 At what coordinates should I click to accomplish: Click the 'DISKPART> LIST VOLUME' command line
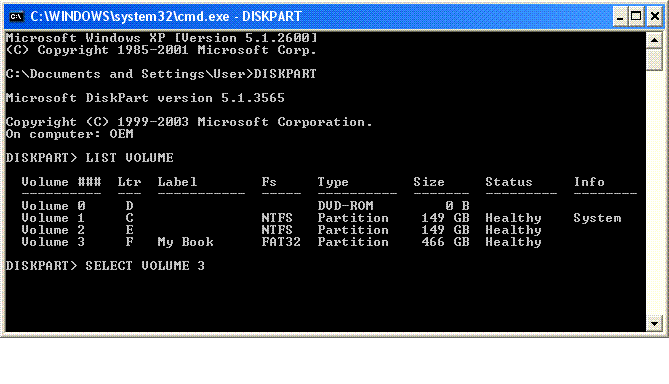pyautogui.click(x=90, y=158)
